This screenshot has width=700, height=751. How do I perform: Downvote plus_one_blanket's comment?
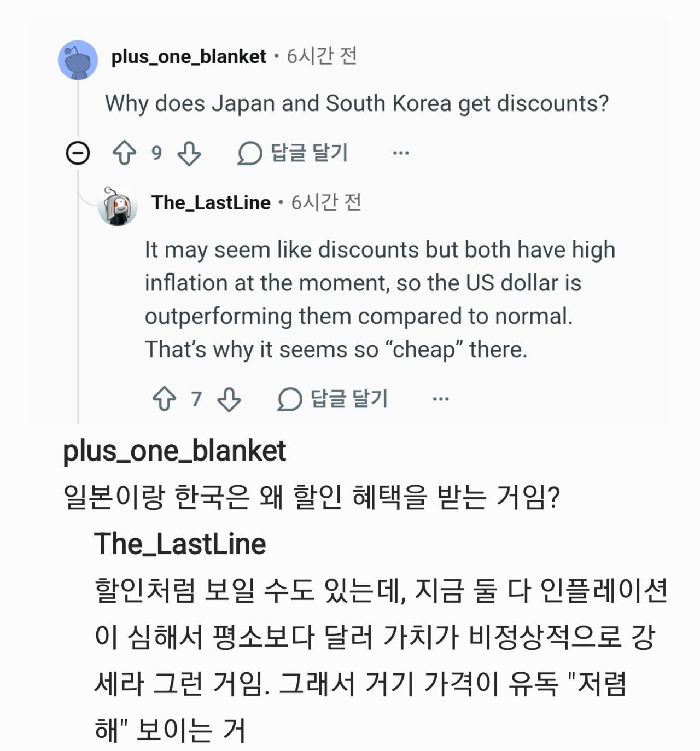pos(189,153)
